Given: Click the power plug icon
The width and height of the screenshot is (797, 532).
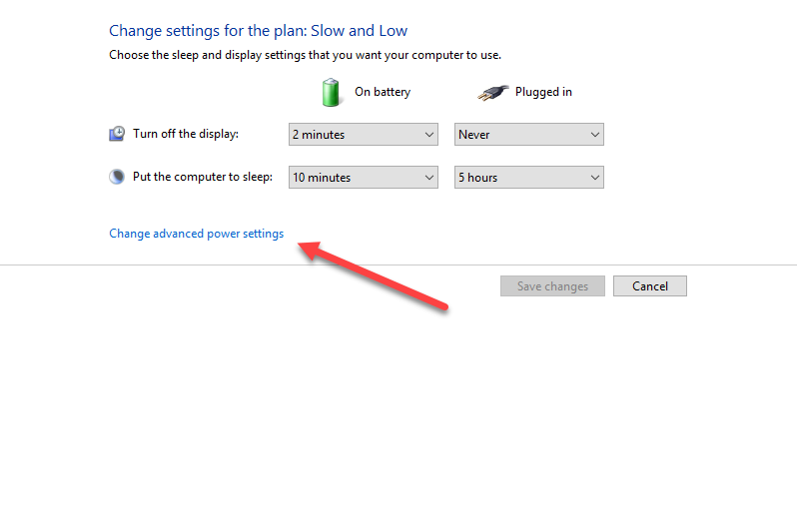Looking at the screenshot, I should tap(489, 92).
